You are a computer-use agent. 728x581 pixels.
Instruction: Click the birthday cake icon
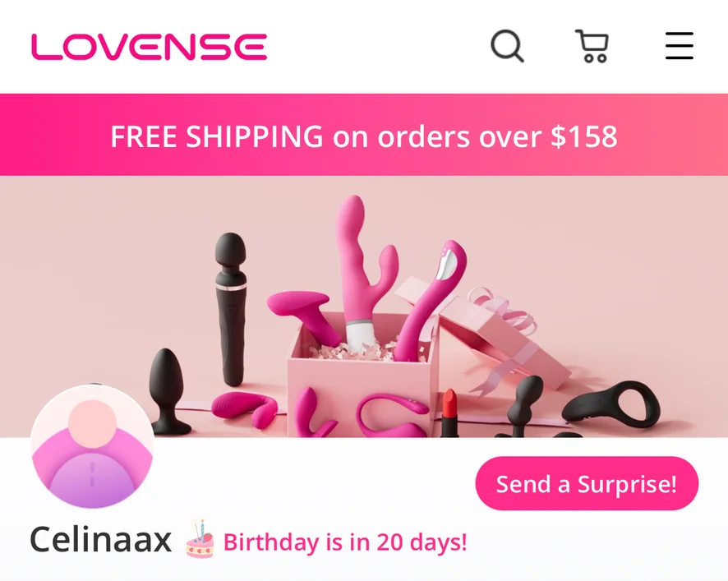(x=200, y=540)
